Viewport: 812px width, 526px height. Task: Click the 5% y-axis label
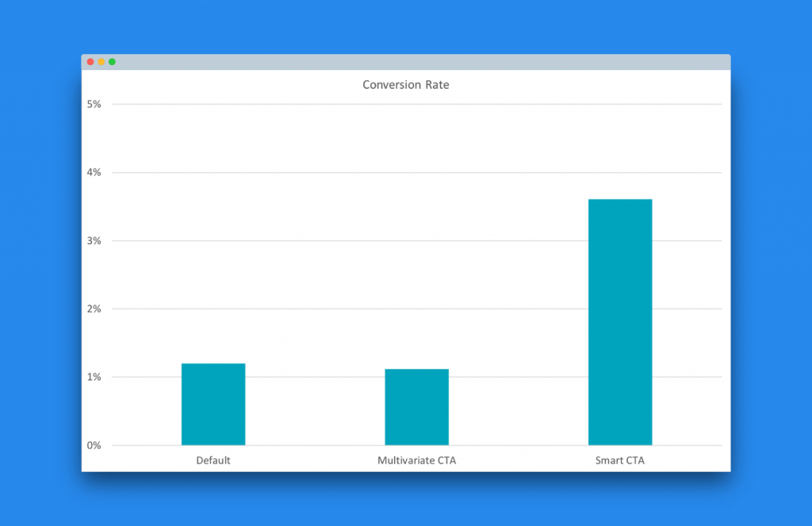tap(94, 104)
